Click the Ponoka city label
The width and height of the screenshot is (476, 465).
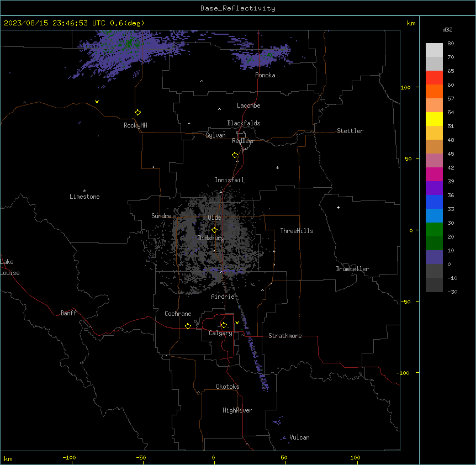[x=265, y=75]
